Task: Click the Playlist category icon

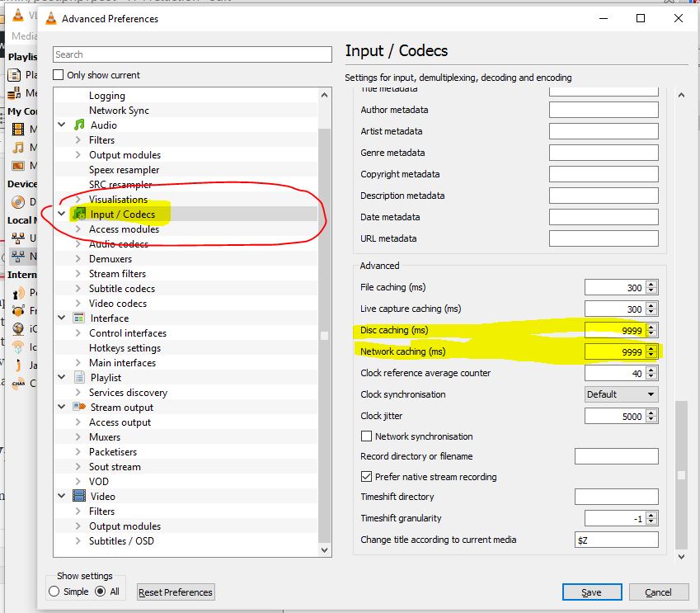Action: point(79,378)
